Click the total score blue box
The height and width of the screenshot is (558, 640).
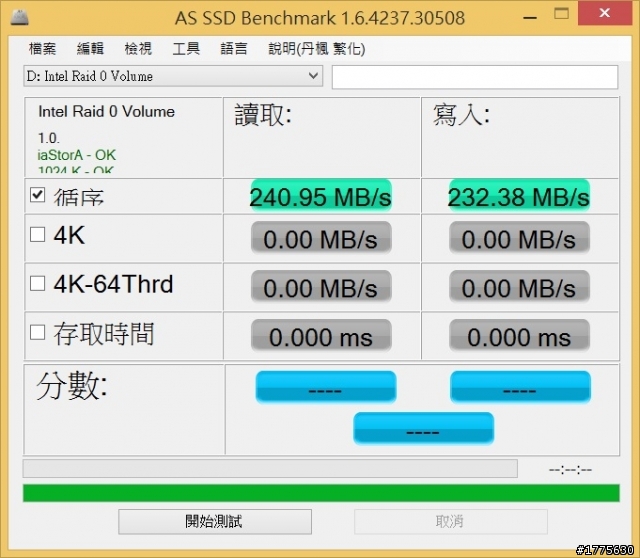[423, 428]
